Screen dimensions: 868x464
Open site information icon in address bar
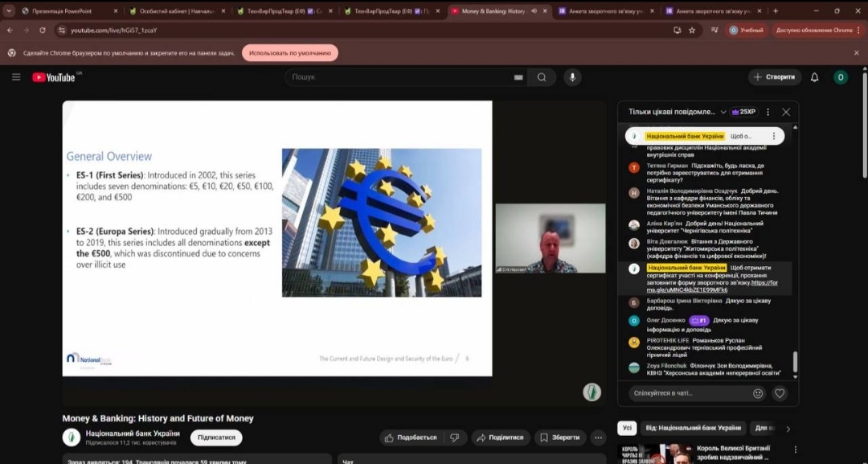[x=61, y=31]
